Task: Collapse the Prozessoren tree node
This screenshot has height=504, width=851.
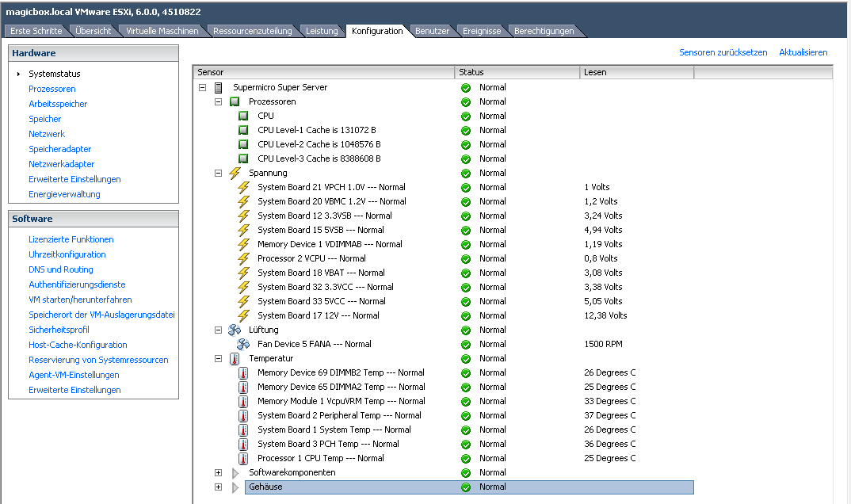Action: point(218,101)
